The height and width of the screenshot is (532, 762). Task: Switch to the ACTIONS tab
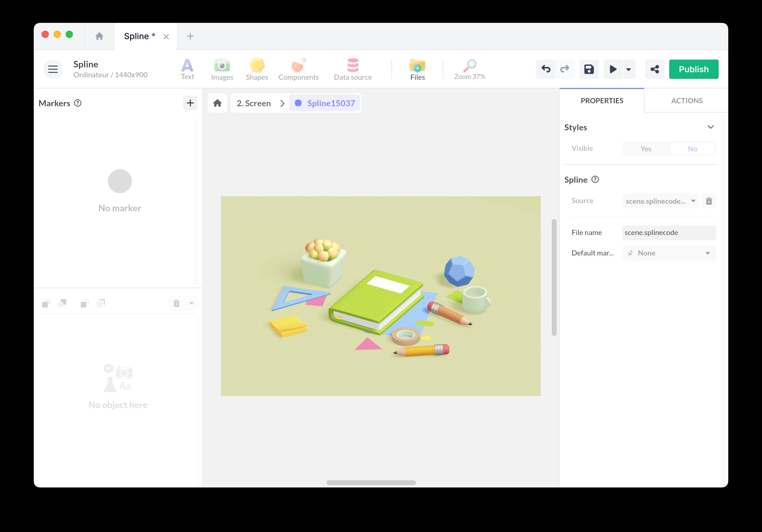point(686,101)
